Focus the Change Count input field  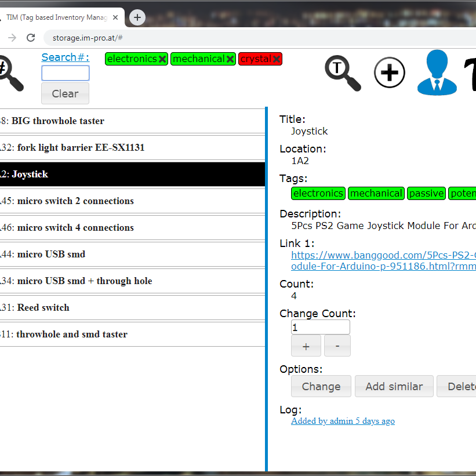tap(321, 327)
